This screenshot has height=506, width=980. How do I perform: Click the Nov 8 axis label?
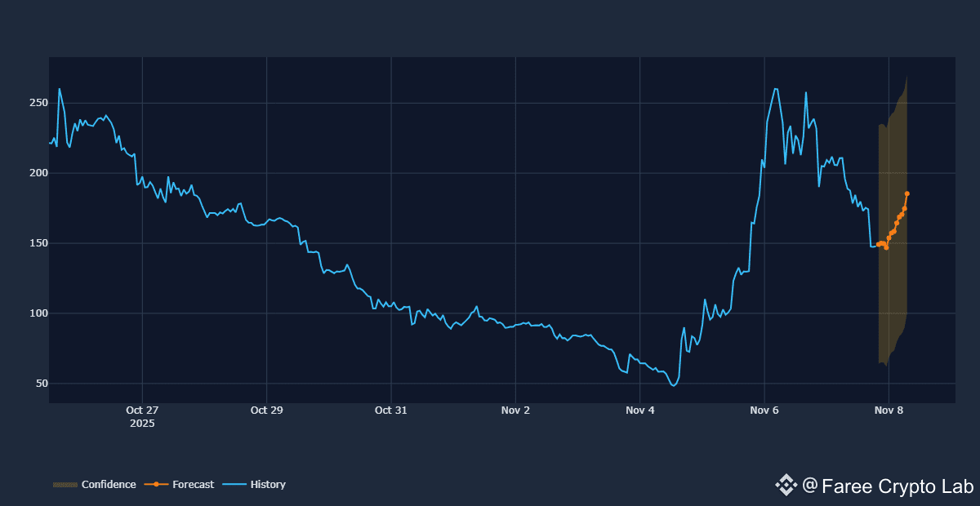click(889, 411)
